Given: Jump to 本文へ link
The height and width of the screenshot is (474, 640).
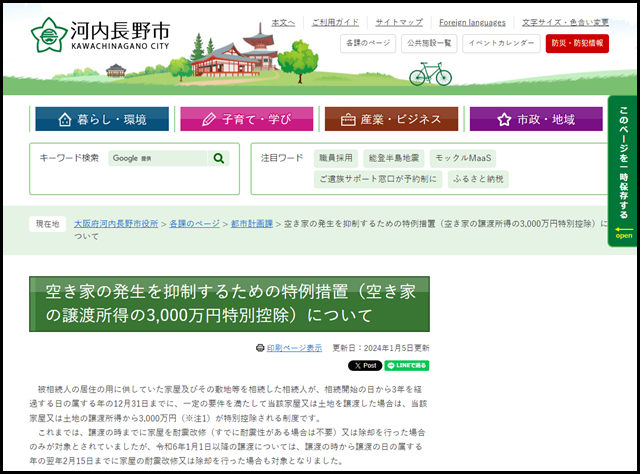Looking at the screenshot, I should point(283,22).
